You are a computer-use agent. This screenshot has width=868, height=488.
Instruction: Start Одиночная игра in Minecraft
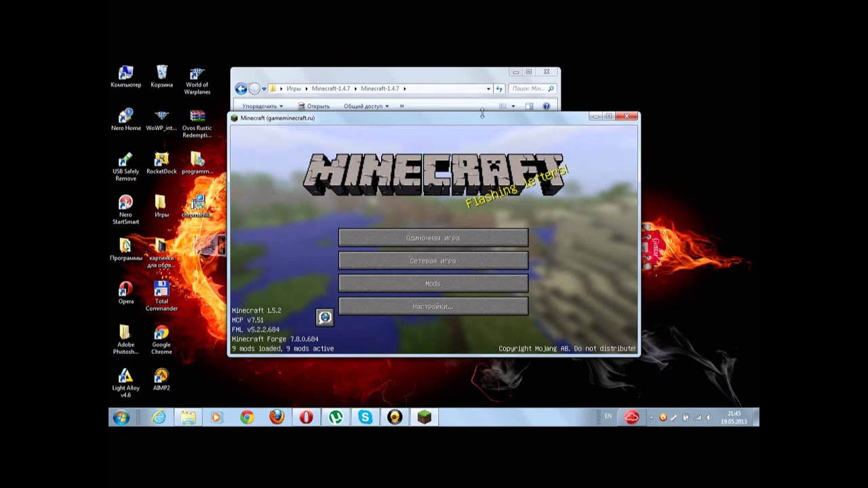[x=433, y=238]
